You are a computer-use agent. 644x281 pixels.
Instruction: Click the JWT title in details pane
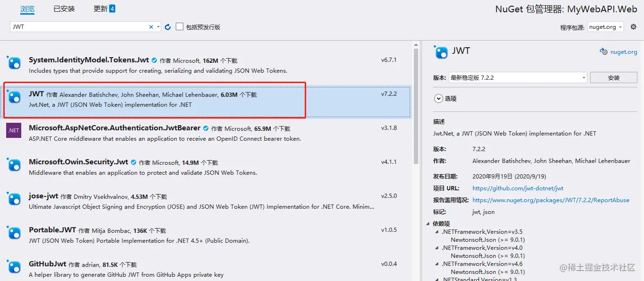461,51
